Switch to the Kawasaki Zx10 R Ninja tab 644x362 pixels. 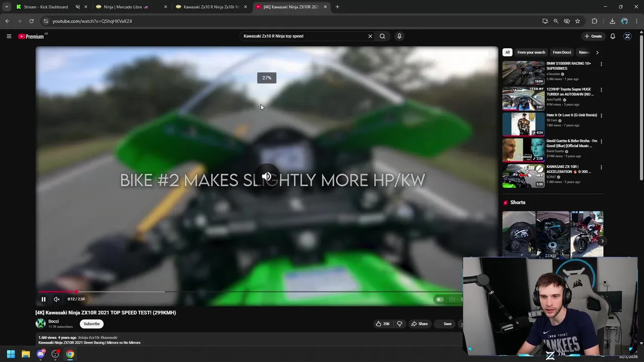pos(211,7)
